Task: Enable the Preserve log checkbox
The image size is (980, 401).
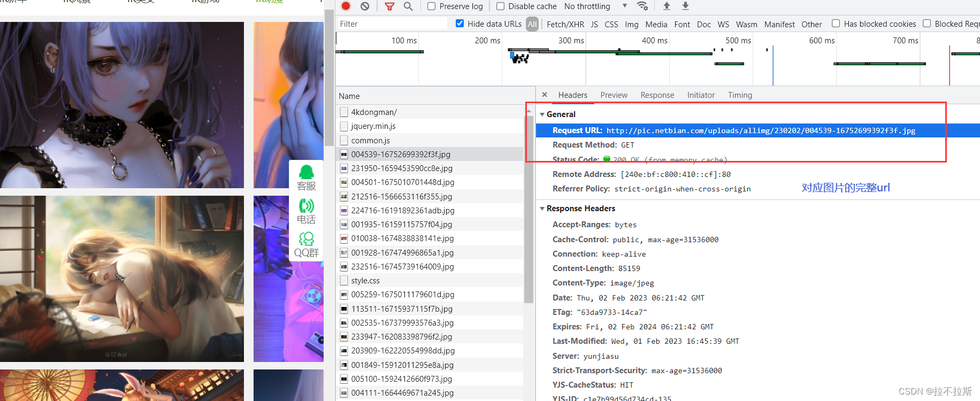Action: point(432,6)
